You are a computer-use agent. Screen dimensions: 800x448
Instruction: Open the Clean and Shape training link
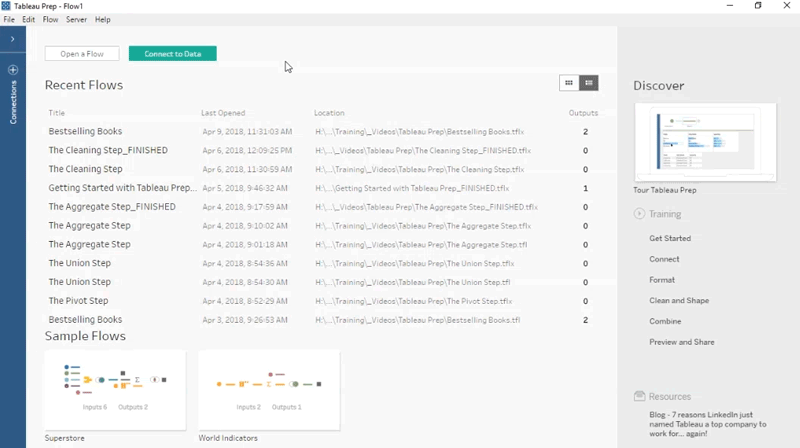pyautogui.click(x=679, y=300)
